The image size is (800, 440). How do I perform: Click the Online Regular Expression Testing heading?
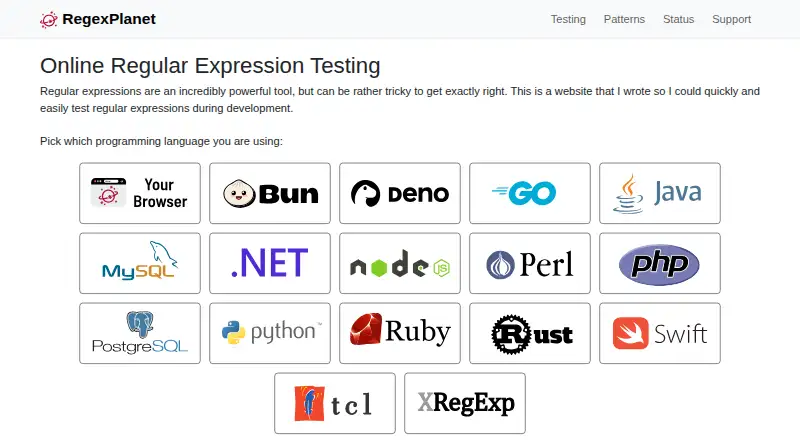click(210, 66)
